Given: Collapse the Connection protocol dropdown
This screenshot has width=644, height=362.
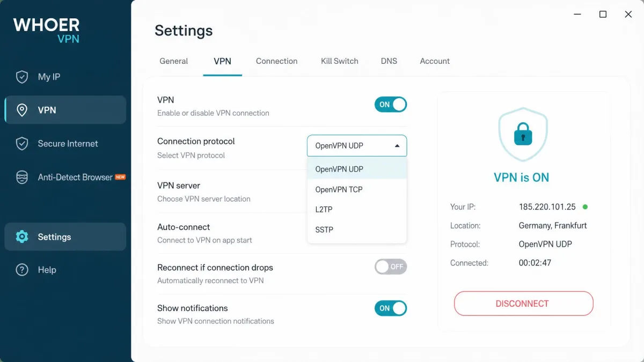Looking at the screenshot, I should pyautogui.click(x=357, y=145).
